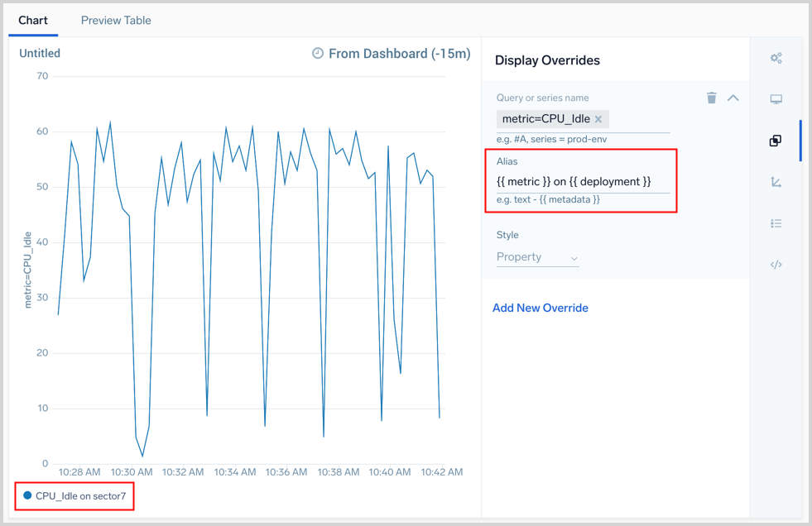This screenshot has height=526, width=812.
Task: Select the Chart tab
Action: [x=33, y=20]
